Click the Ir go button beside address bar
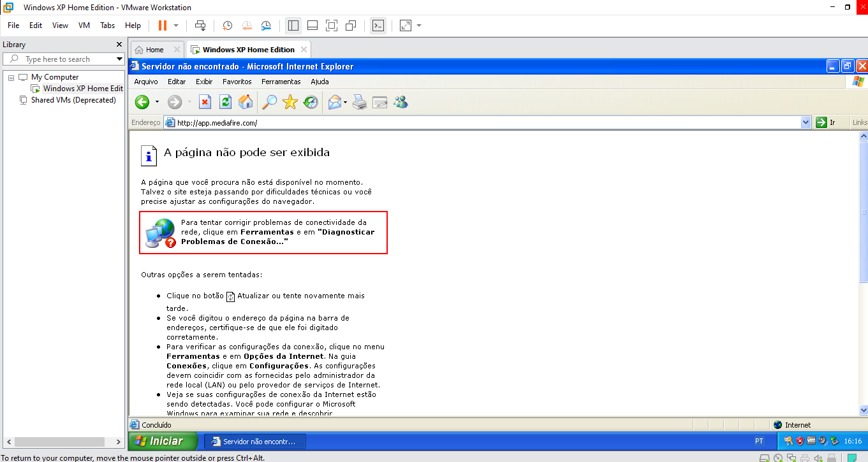This screenshot has height=462, width=868. tap(827, 122)
